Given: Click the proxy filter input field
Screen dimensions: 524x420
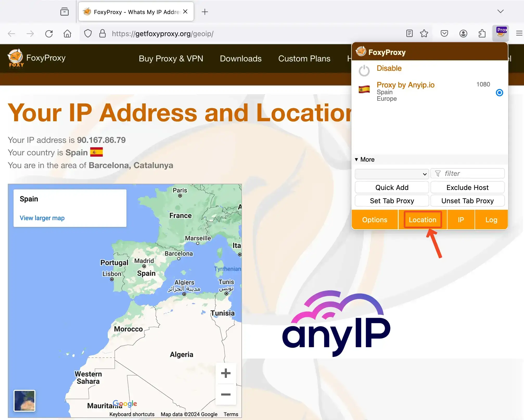Looking at the screenshot, I should pos(468,173).
